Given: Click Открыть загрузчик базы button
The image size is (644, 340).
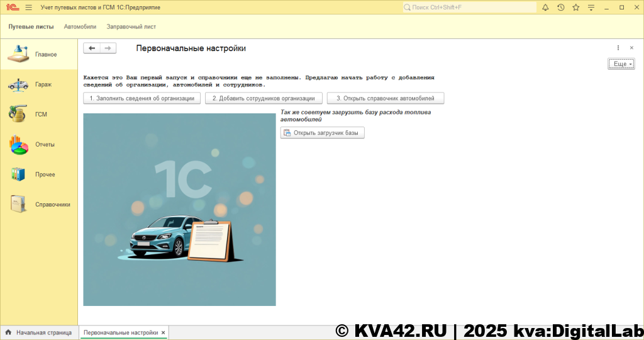Looking at the screenshot, I should point(323,133).
